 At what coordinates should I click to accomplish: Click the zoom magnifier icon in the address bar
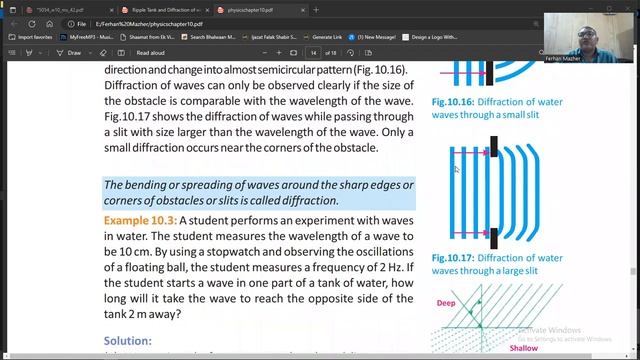click(536, 24)
